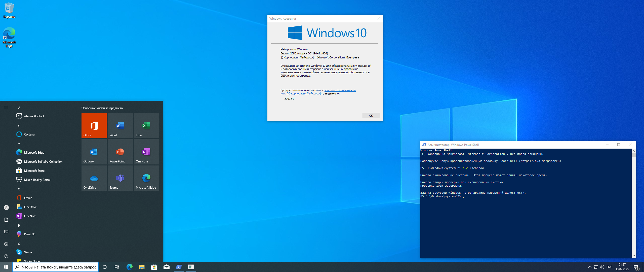This screenshot has width=644, height=272.
Task: Launch Paint 3D
Action: coord(45,234)
